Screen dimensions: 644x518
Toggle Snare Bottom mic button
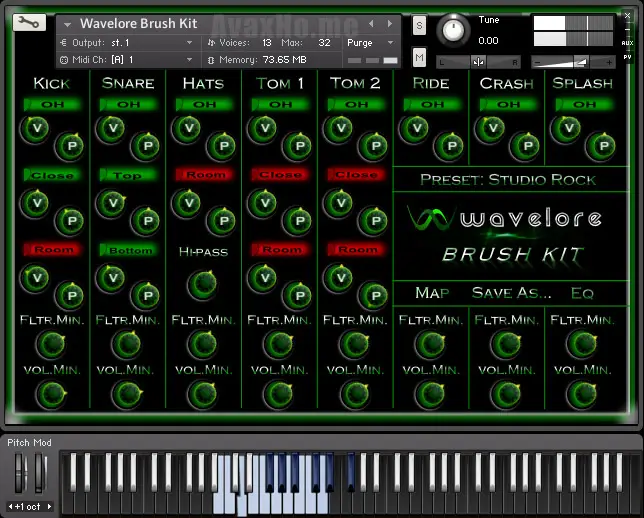point(128,250)
